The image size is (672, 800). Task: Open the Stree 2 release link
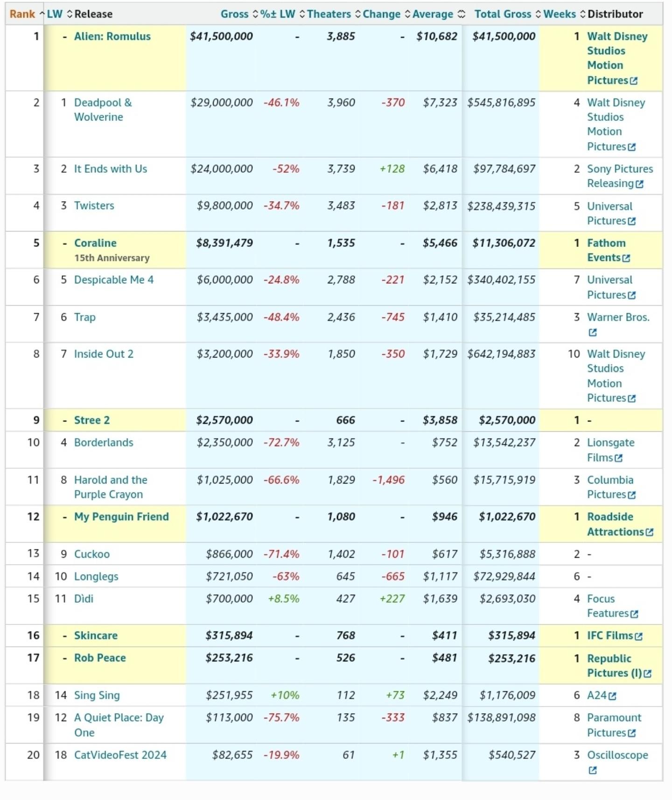92,421
